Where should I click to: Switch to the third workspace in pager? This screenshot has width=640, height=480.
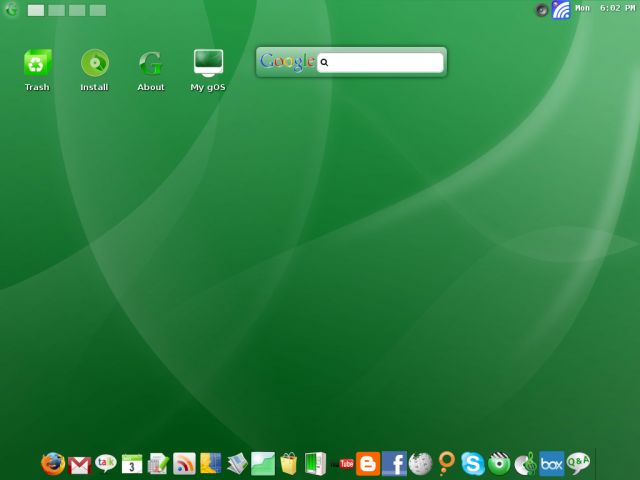click(x=77, y=10)
